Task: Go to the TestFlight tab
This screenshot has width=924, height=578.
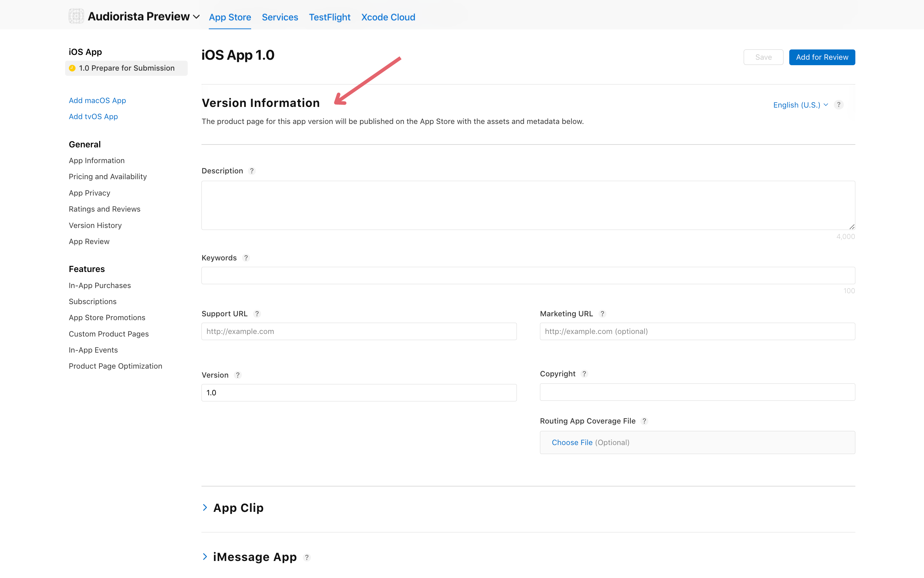Action: tap(329, 17)
